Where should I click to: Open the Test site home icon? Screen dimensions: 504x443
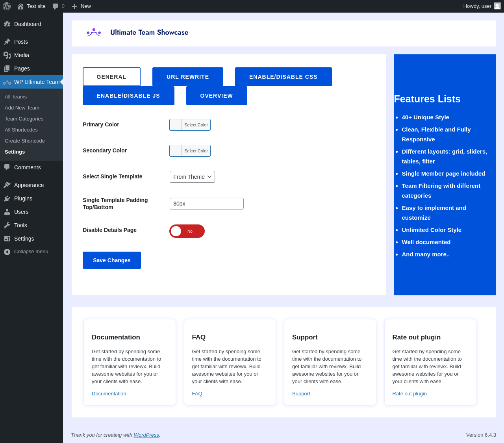20,6
